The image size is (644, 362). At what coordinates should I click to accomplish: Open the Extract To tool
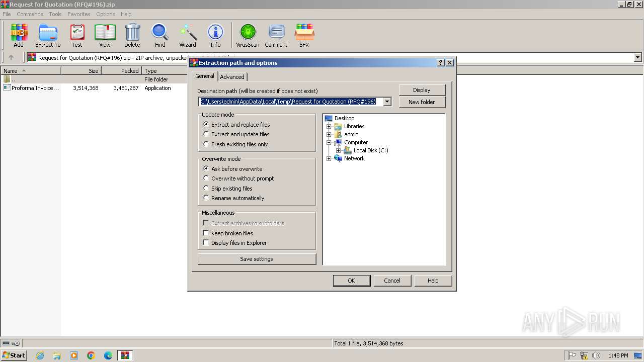tap(48, 35)
